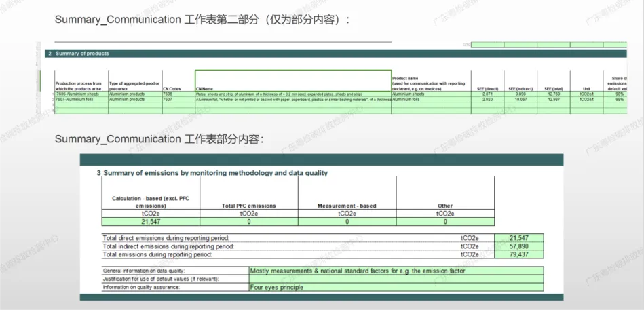Click the SEE (total) column header

553,88
